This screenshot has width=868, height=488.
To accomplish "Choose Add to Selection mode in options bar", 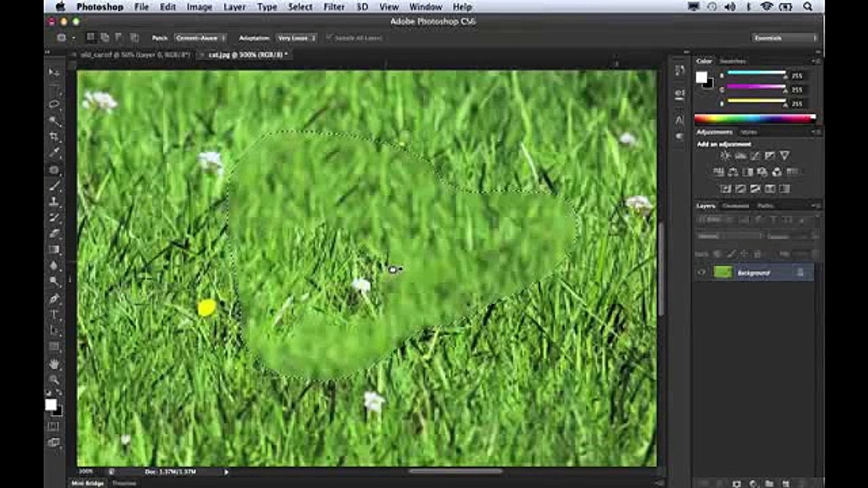I will coord(105,38).
